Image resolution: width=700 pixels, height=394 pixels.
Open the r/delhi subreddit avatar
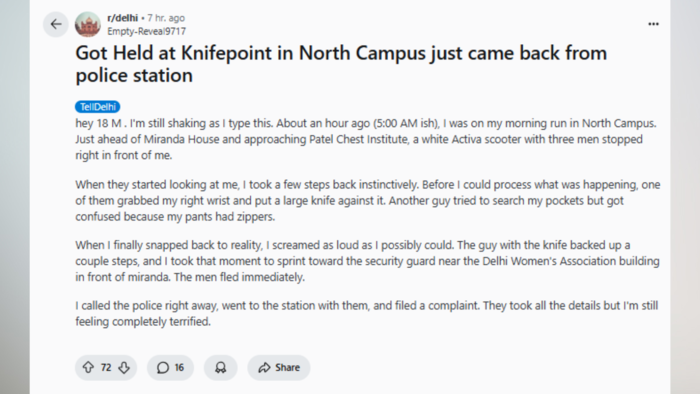tap(88, 24)
